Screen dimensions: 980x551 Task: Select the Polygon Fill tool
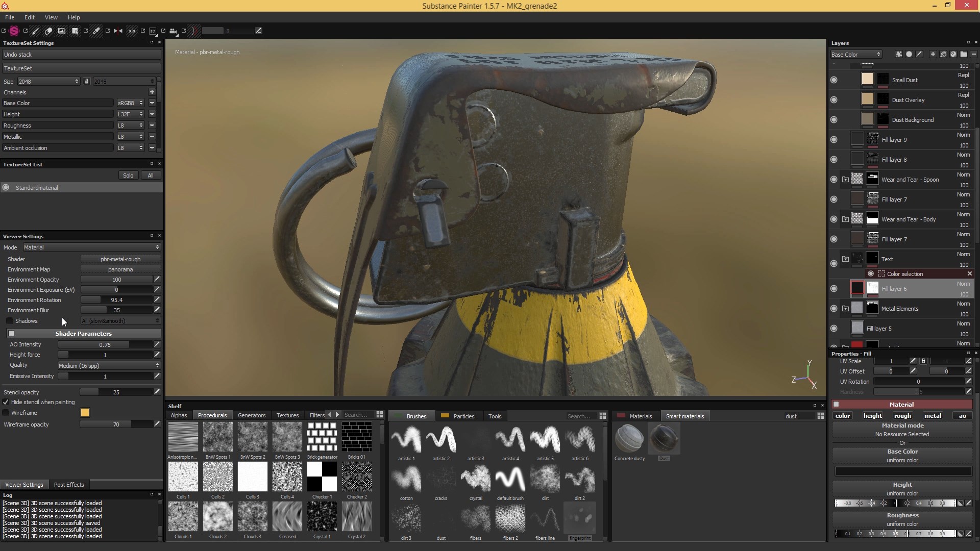75,31
